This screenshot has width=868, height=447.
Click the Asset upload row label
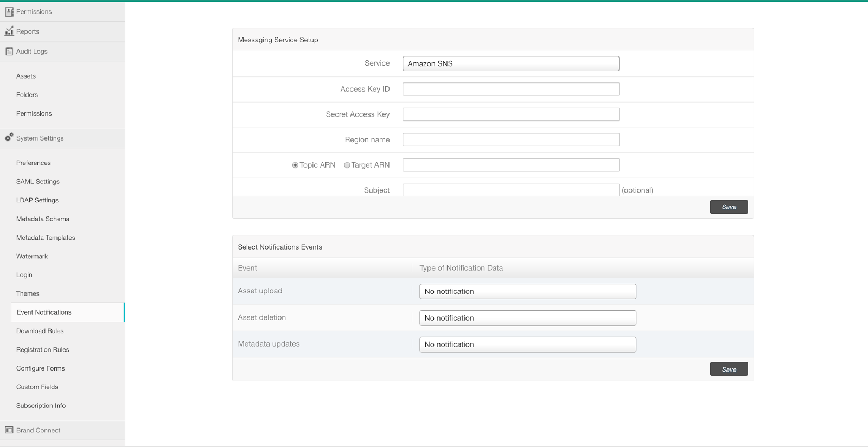260,291
